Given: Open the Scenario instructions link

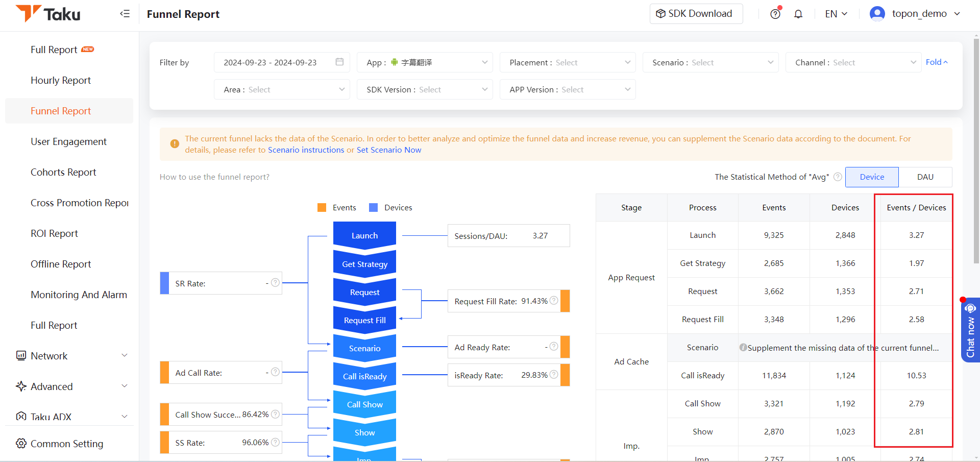Looking at the screenshot, I should click(x=306, y=150).
